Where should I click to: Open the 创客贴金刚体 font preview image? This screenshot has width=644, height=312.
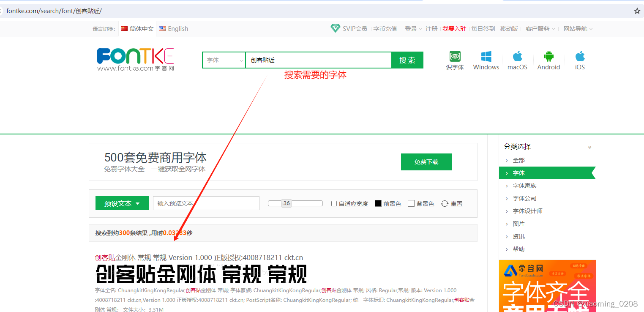[x=201, y=274]
